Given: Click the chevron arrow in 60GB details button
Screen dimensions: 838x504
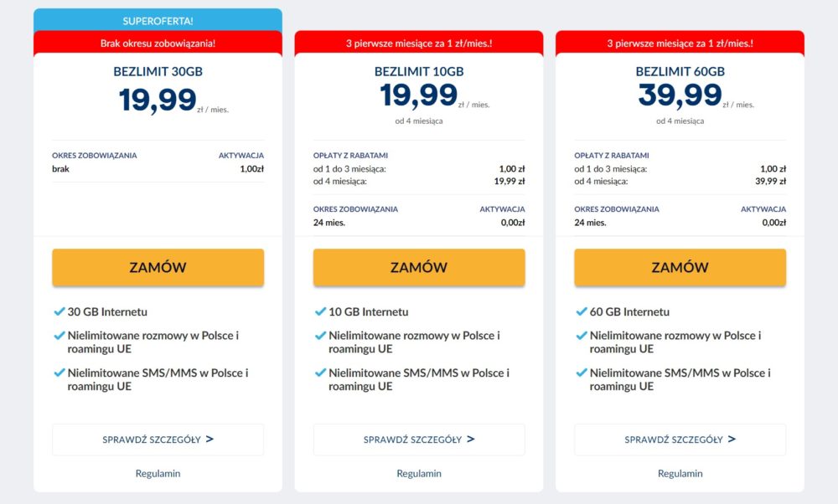Looking at the screenshot, I should click(732, 439).
